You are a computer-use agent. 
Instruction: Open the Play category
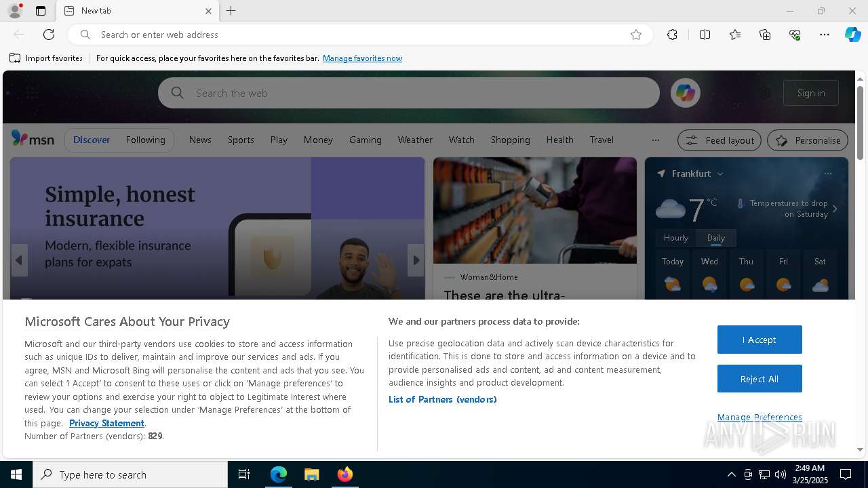279,140
